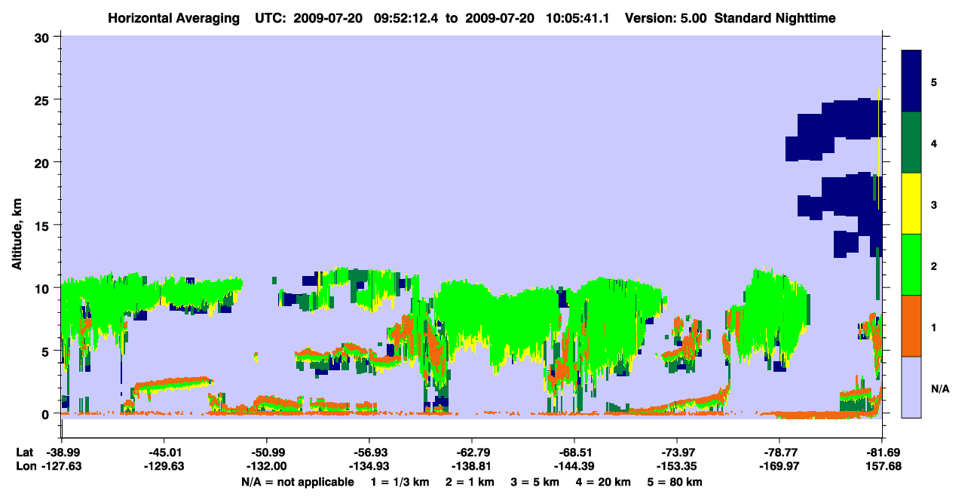Screen dimensions: 980x503
Task: Click longitude value -134.93
Action: coord(369,467)
